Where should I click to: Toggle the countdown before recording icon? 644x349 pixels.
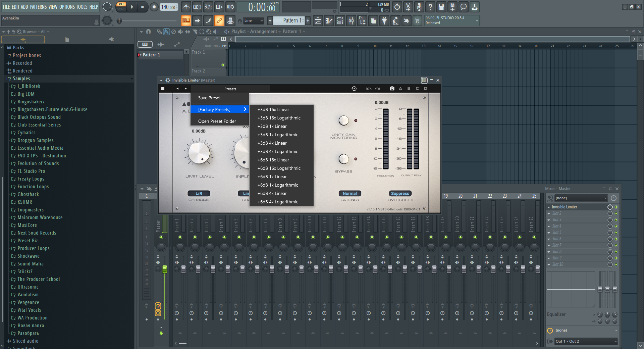coord(208,7)
